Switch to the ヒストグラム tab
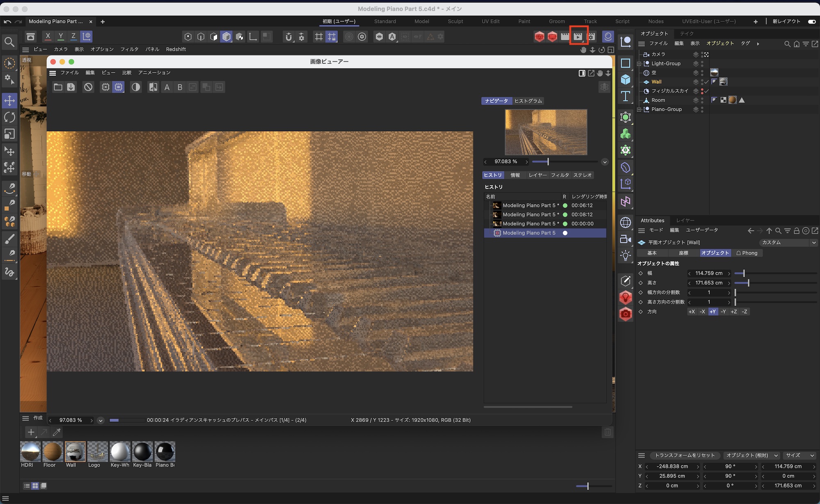This screenshot has height=504, width=820. click(528, 101)
